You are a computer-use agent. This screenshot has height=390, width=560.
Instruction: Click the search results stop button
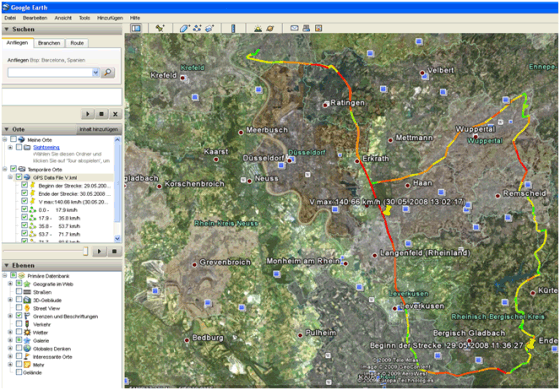pos(101,114)
